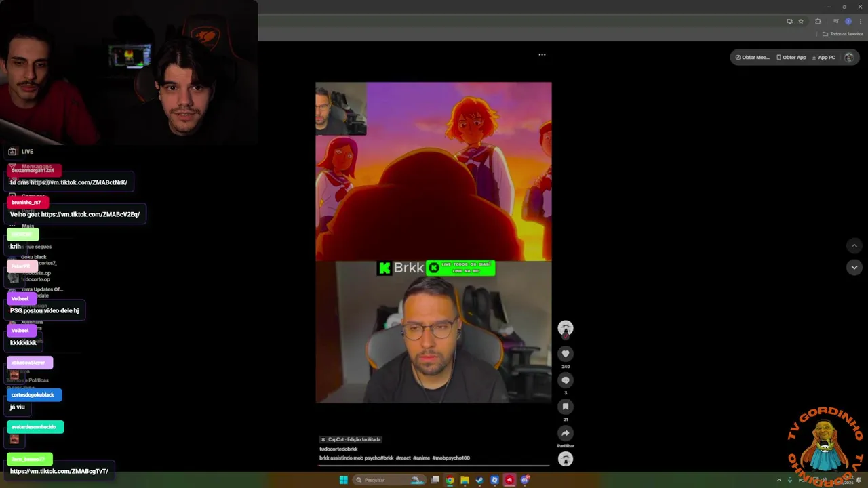
Task: Open the three-dot video options menu
Action: coord(542,54)
